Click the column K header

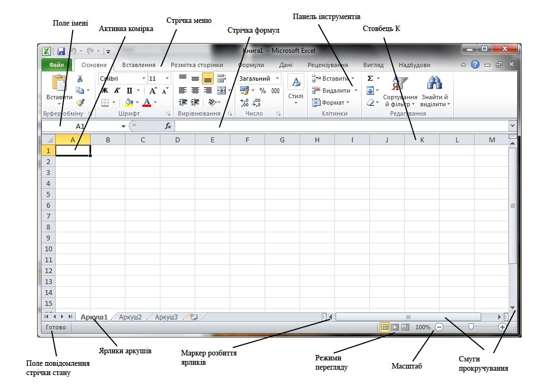point(422,140)
